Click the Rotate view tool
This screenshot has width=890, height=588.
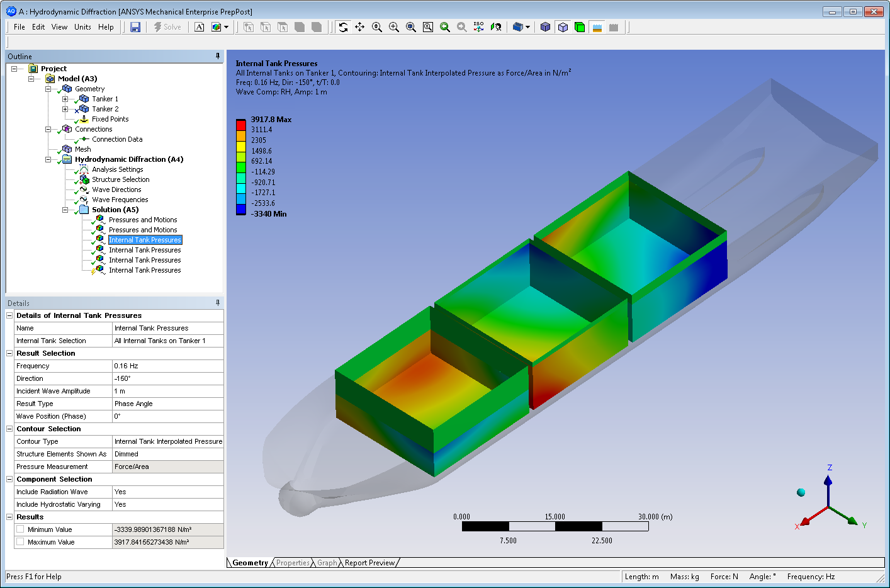pyautogui.click(x=343, y=27)
